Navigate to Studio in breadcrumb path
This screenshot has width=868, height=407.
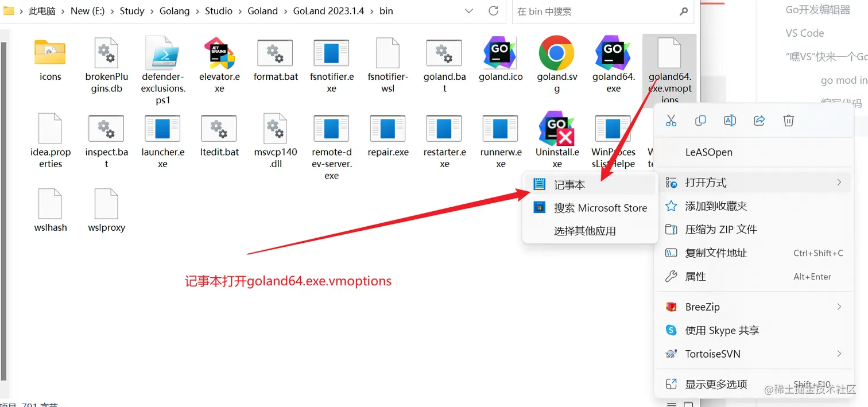(219, 11)
